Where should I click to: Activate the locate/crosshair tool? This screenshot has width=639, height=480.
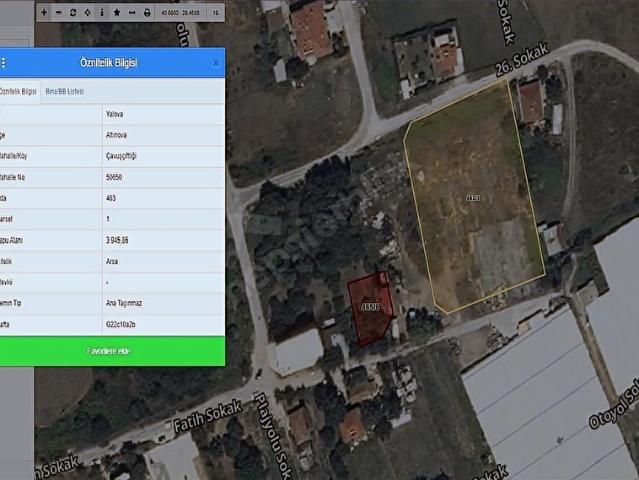tap(88, 13)
